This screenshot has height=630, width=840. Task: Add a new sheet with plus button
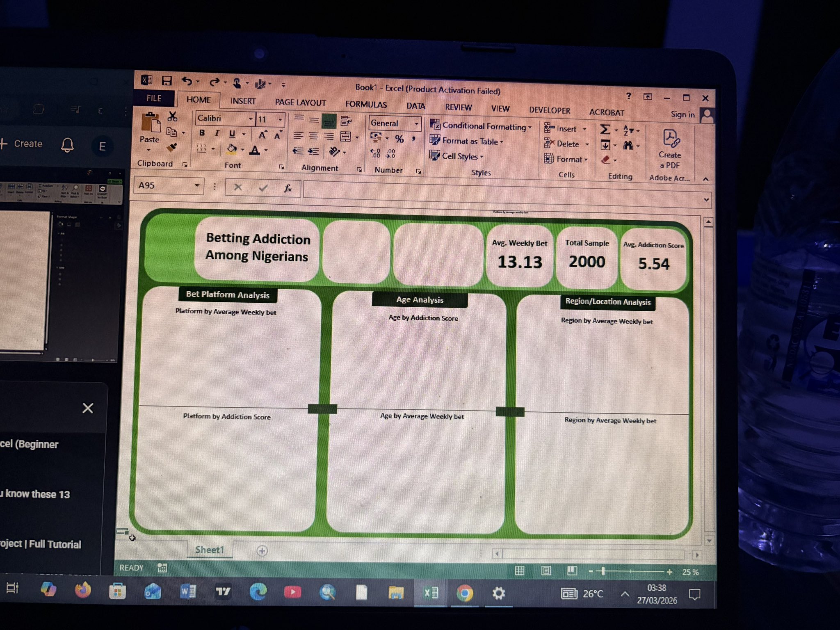262,550
